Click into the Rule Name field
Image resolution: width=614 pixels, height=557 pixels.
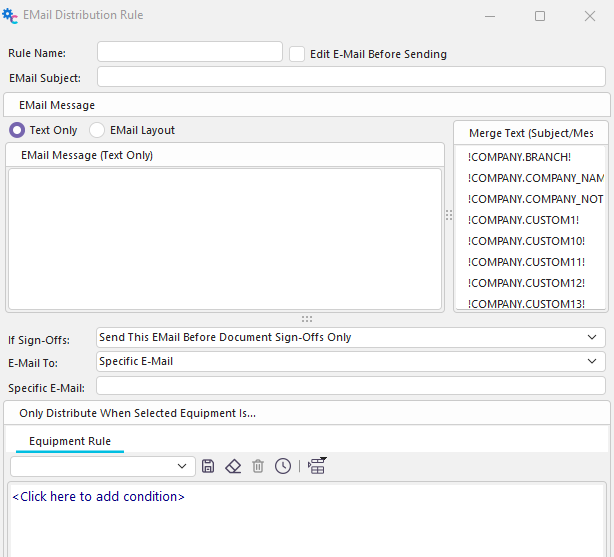[x=190, y=52]
